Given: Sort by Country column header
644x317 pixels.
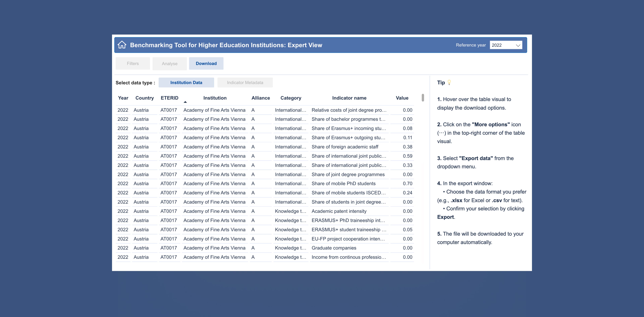Looking at the screenshot, I should [x=145, y=98].
